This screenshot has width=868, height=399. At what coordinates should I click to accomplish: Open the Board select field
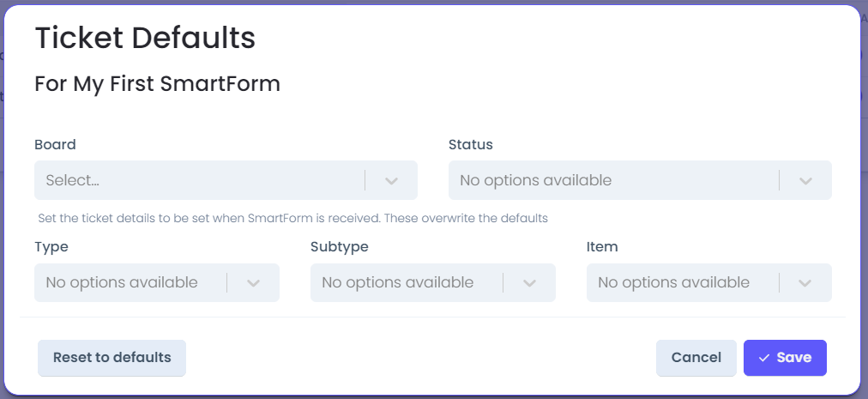[226, 180]
